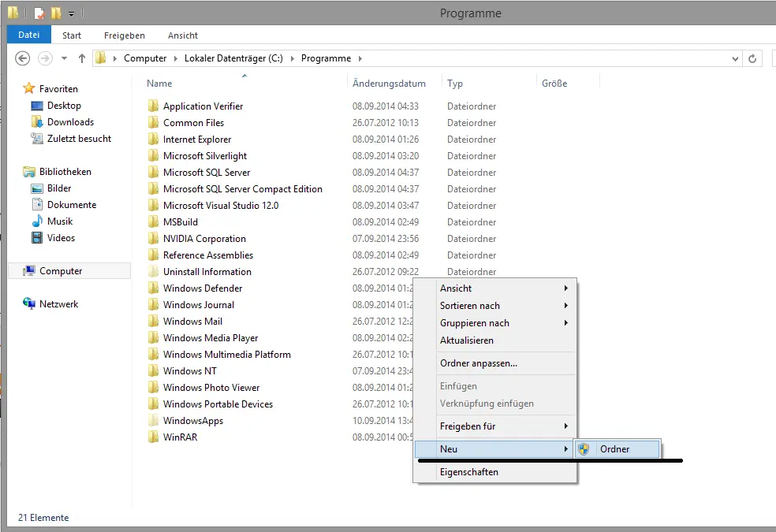This screenshot has width=776, height=532.
Task: Click the Up one level arrow
Action: 82,58
